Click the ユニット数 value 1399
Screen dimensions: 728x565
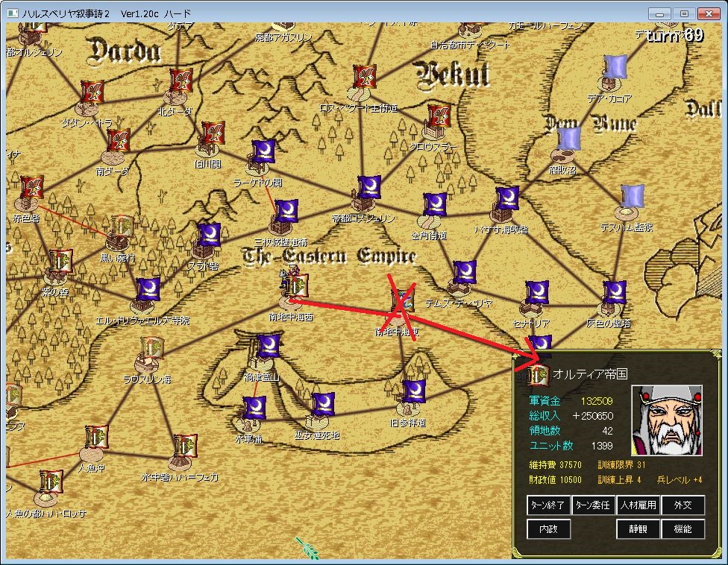pyautogui.click(x=602, y=445)
